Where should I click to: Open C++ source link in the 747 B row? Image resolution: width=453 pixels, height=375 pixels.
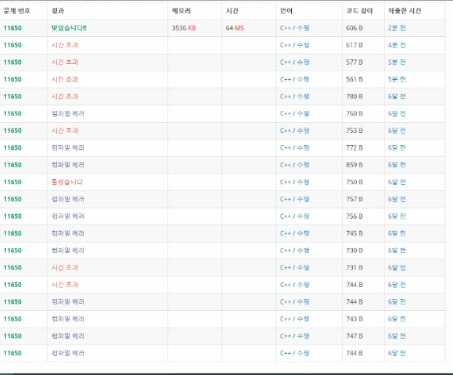pyautogui.click(x=286, y=336)
